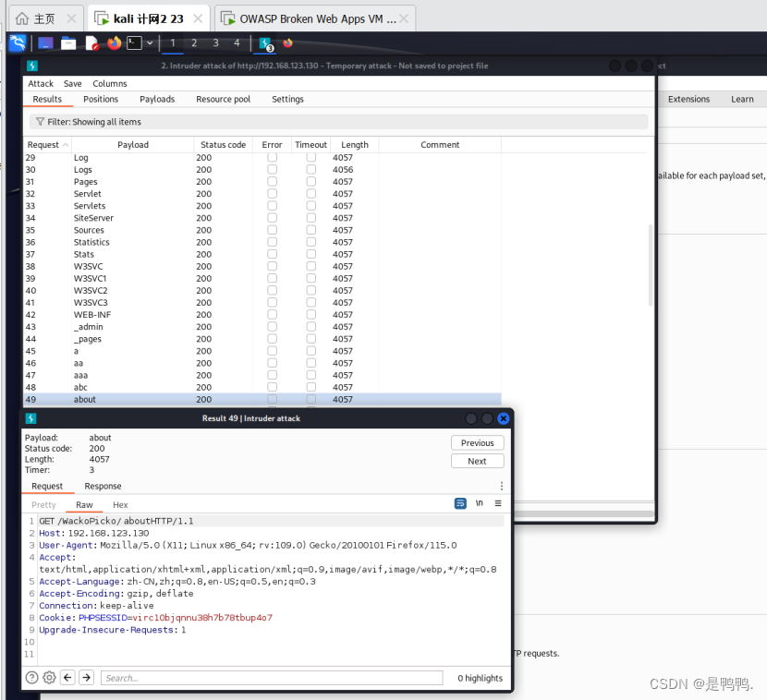Open the Save menu
The height and width of the screenshot is (700, 767).
pos(73,84)
